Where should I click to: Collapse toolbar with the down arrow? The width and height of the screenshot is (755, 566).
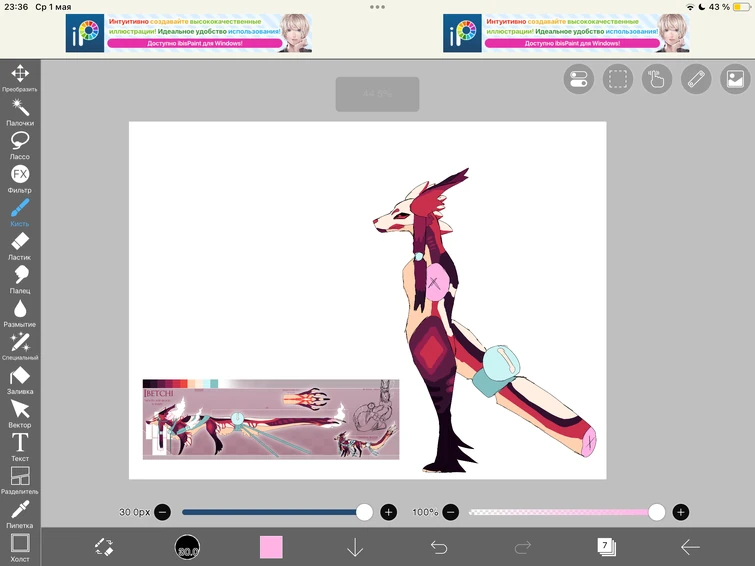[355, 547]
